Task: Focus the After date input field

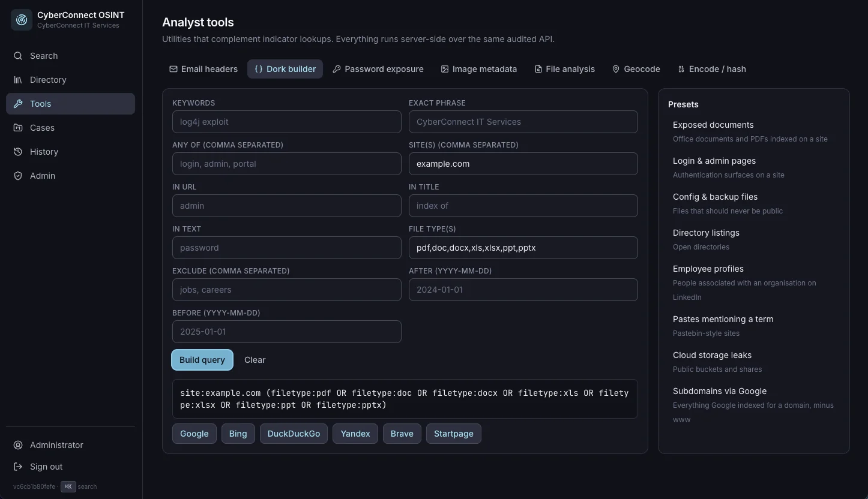Action: click(x=523, y=290)
